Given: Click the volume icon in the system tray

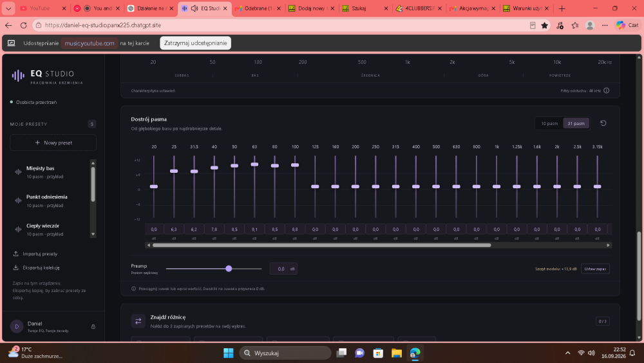Looking at the screenshot, I should pos(591,353).
